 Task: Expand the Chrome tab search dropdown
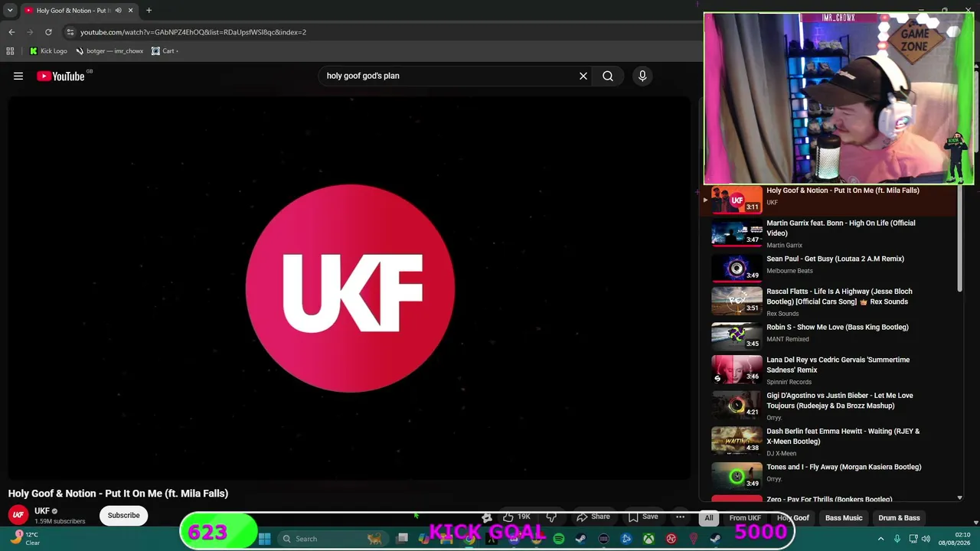pyautogui.click(x=10, y=11)
